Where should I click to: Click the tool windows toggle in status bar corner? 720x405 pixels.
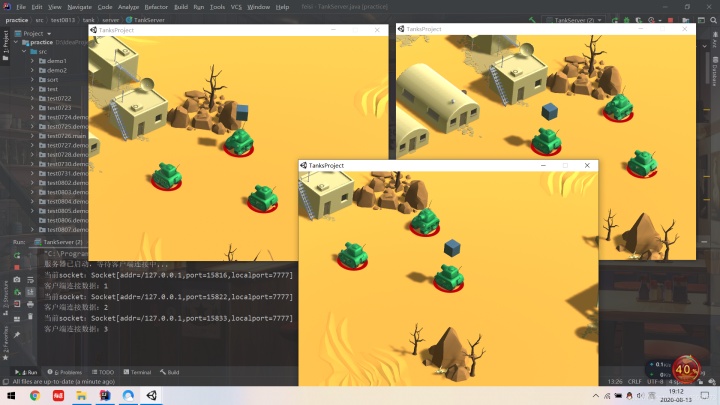pos(6,382)
